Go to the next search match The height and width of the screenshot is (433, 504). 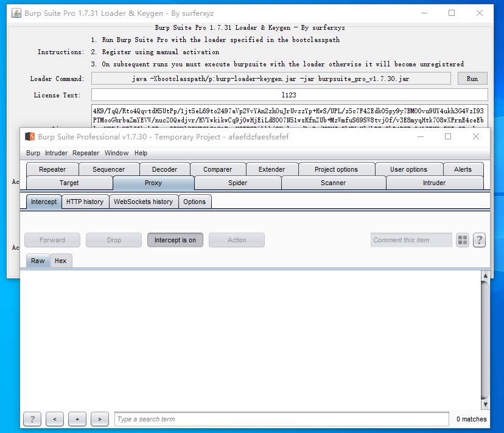(x=100, y=419)
